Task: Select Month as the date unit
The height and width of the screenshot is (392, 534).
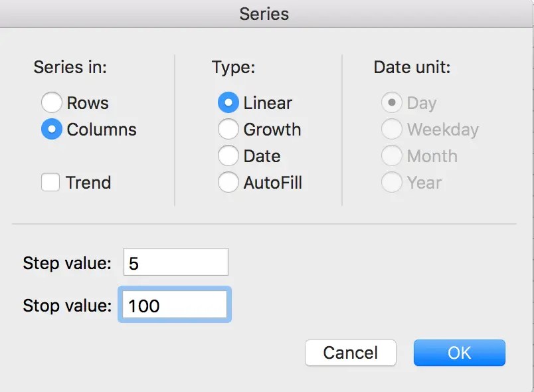Action: [x=392, y=156]
